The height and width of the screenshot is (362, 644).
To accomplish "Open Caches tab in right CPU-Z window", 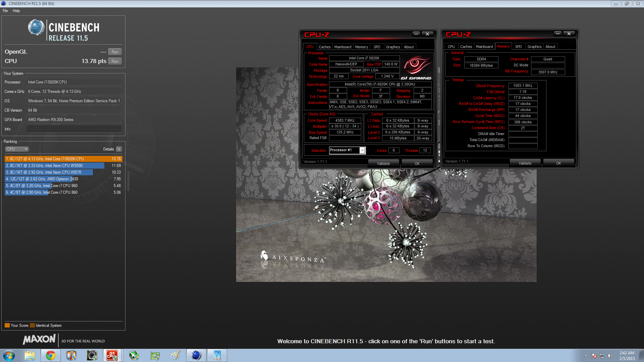I will [466, 47].
